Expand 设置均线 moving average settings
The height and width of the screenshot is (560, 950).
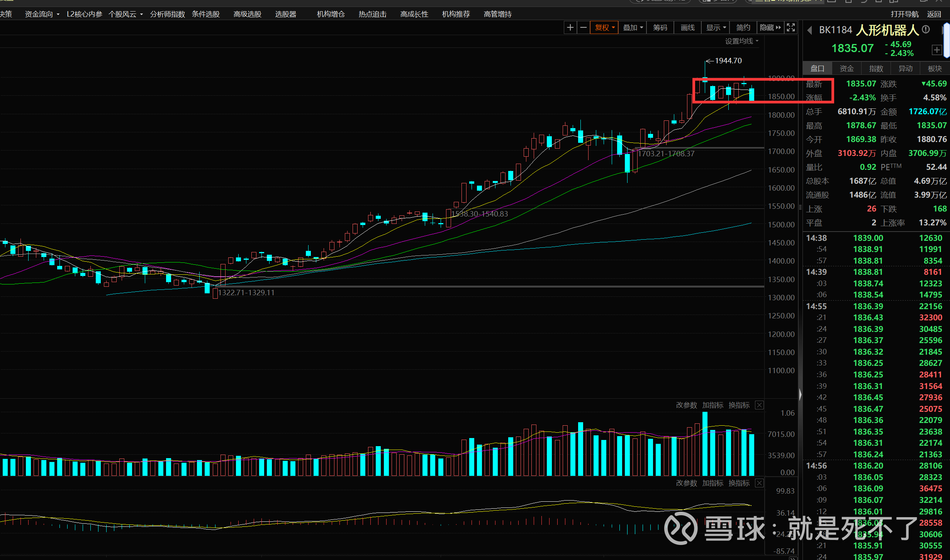[x=741, y=41]
